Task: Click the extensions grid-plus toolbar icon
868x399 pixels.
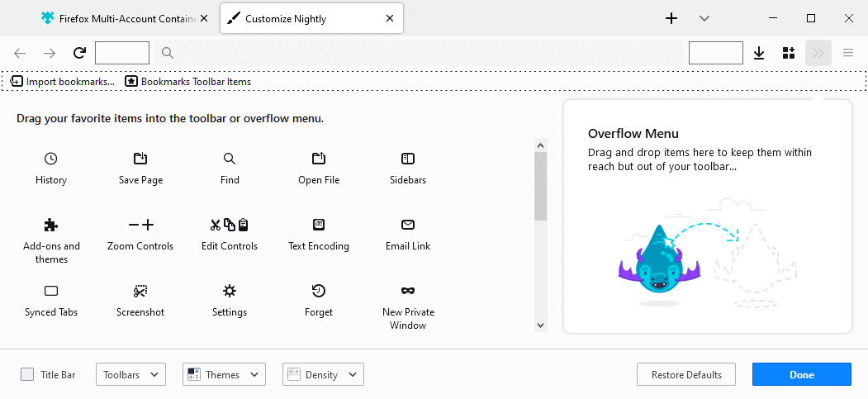Action: click(789, 53)
